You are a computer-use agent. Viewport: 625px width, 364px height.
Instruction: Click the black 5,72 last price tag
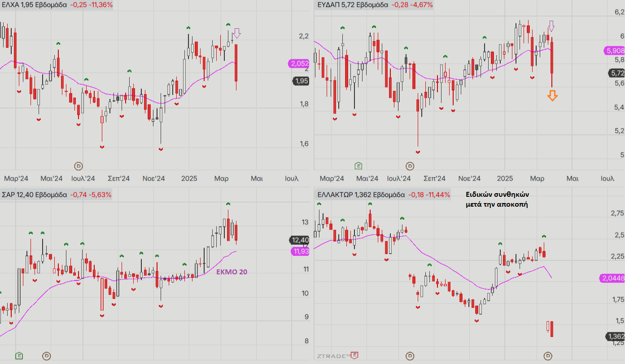(616, 73)
